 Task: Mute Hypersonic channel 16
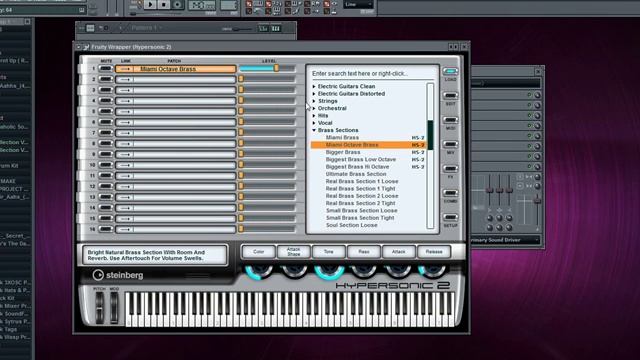(106, 229)
